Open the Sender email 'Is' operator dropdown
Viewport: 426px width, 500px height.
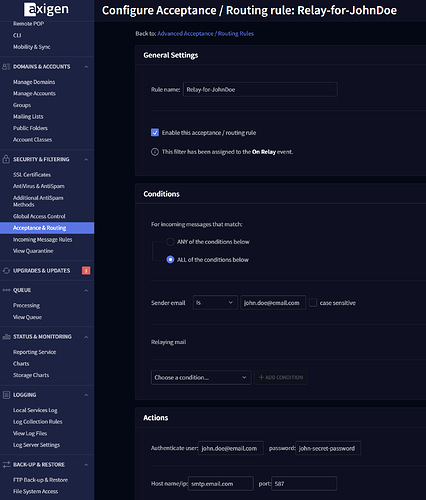click(215, 303)
